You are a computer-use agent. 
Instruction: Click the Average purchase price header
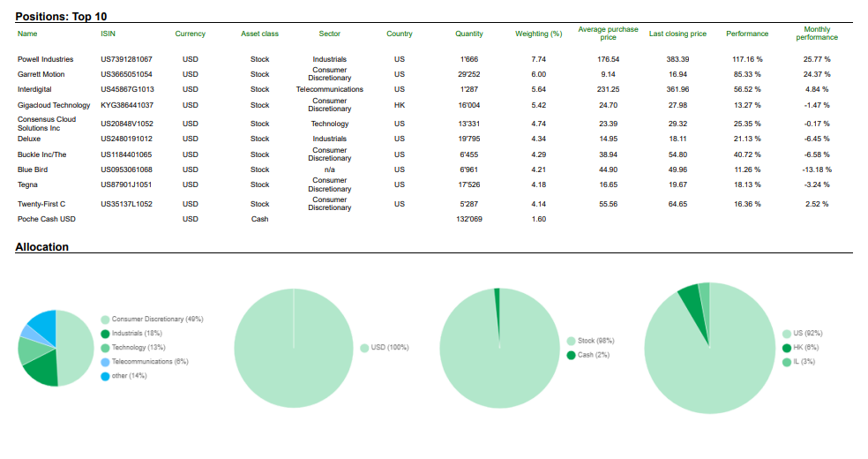tap(608, 34)
